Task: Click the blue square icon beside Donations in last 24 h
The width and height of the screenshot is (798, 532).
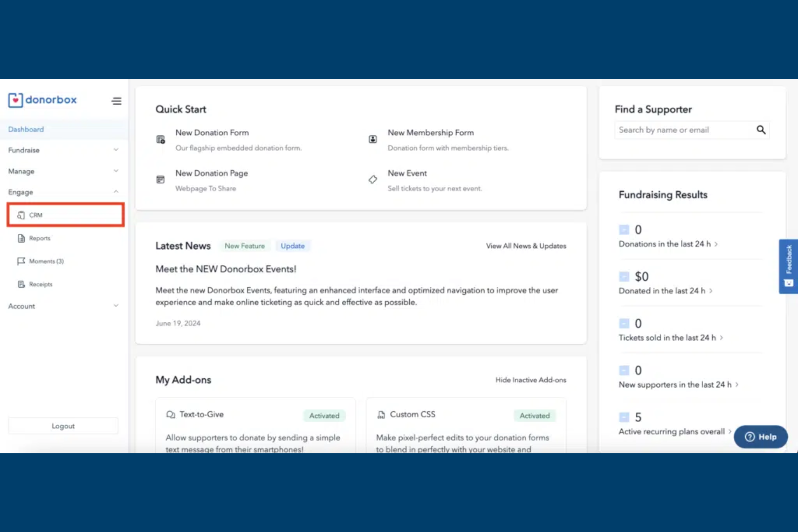Action: tap(624, 230)
